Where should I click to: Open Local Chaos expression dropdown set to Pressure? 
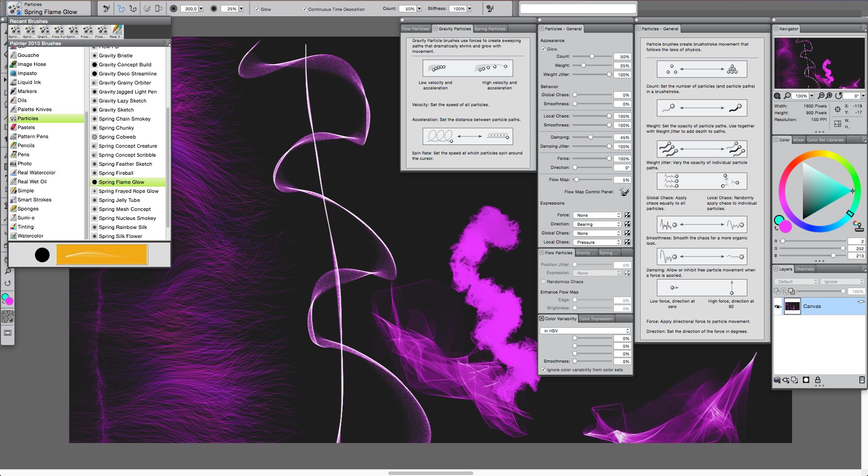coord(597,242)
